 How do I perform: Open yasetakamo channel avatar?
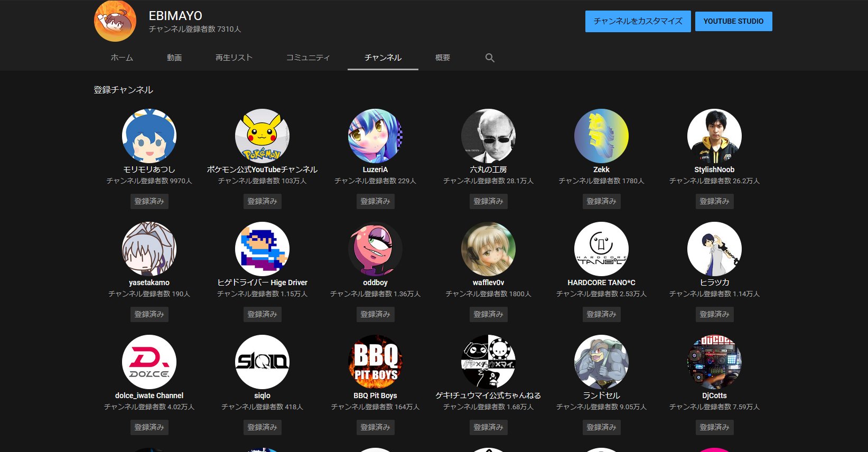(149, 249)
